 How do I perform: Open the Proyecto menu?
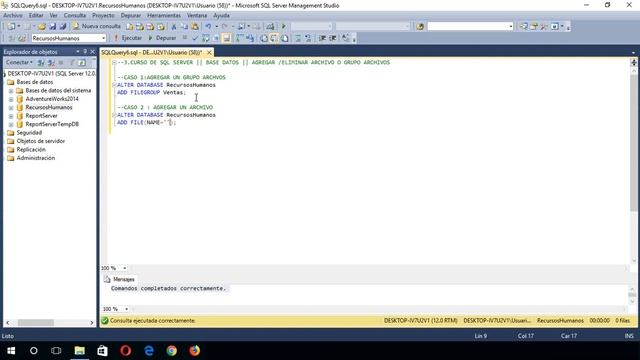point(103,16)
